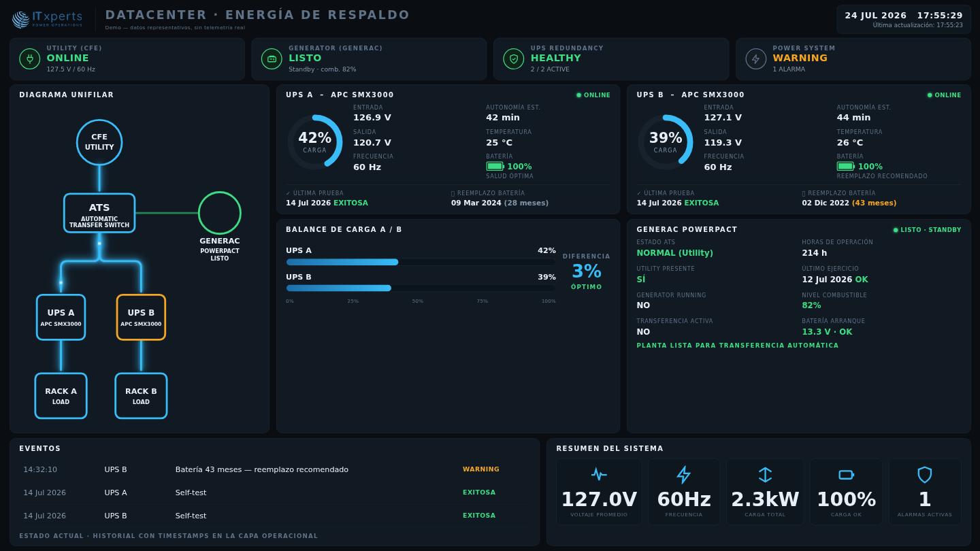Select the Generac PowerPact circle node

(x=220, y=213)
